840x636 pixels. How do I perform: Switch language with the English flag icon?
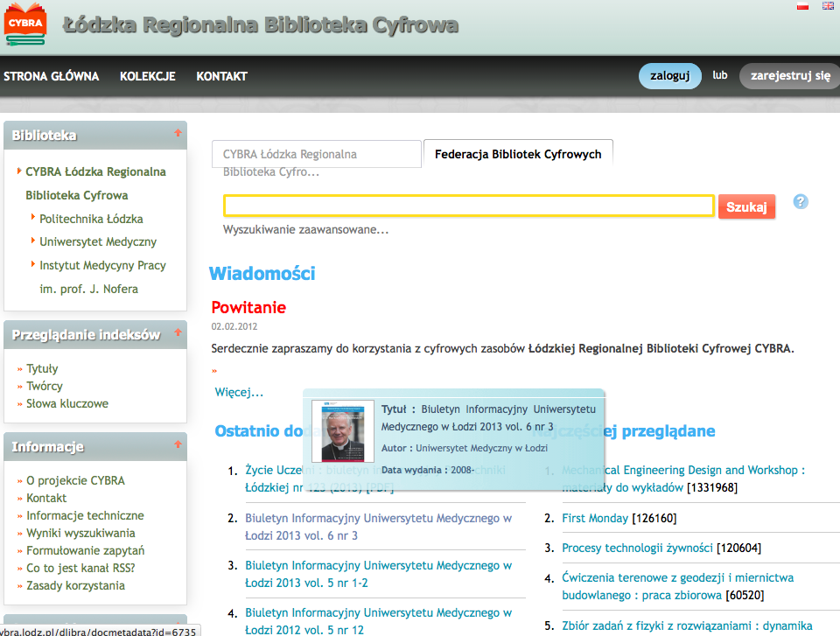829,6
